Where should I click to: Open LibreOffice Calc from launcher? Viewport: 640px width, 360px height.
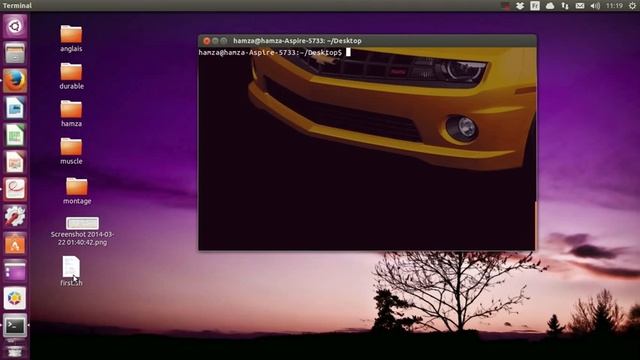(15, 135)
